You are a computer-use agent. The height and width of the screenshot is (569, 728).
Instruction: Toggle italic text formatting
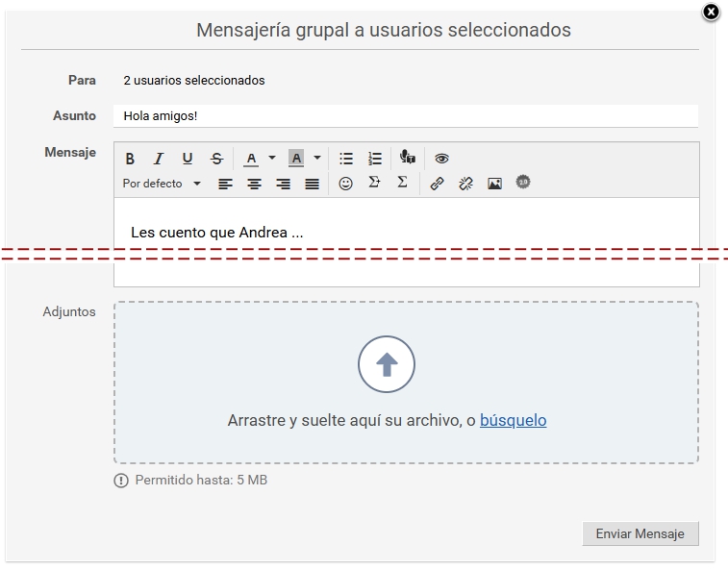tap(159, 159)
